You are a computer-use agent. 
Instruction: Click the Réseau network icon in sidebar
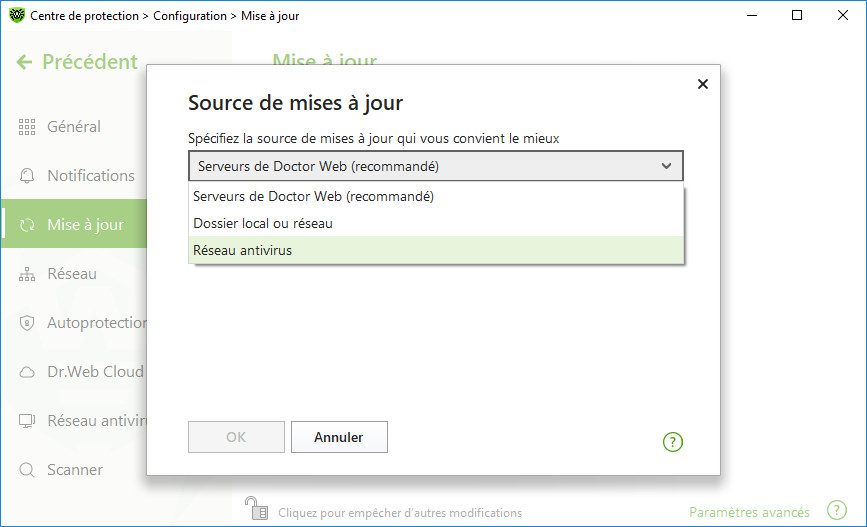pos(27,274)
